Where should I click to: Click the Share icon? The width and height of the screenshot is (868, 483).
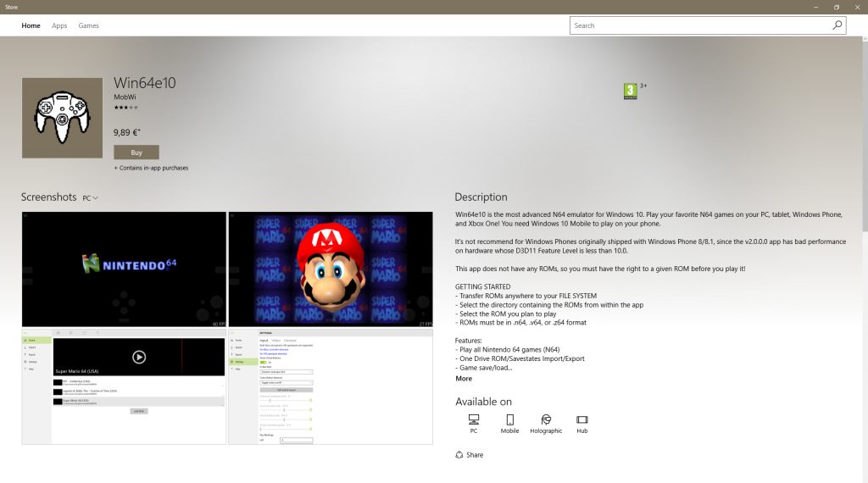click(x=460, y=455)
